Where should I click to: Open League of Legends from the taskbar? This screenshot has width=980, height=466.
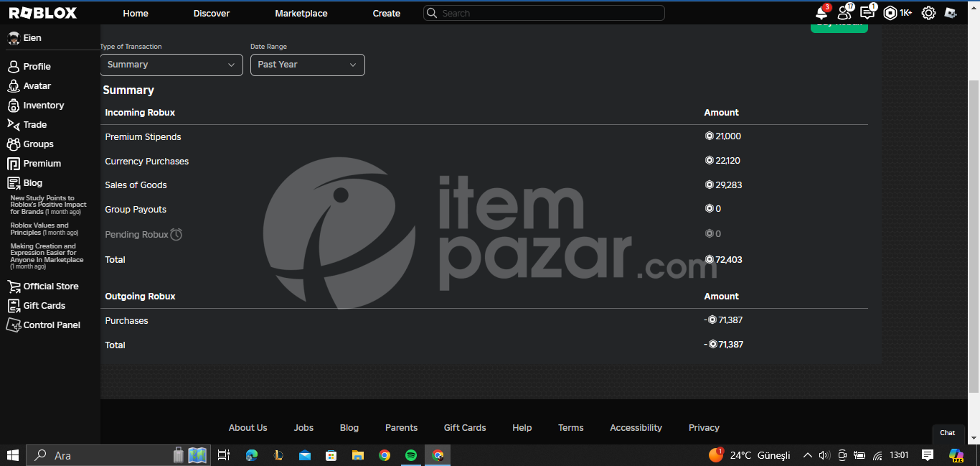click(x=278, y=455)
